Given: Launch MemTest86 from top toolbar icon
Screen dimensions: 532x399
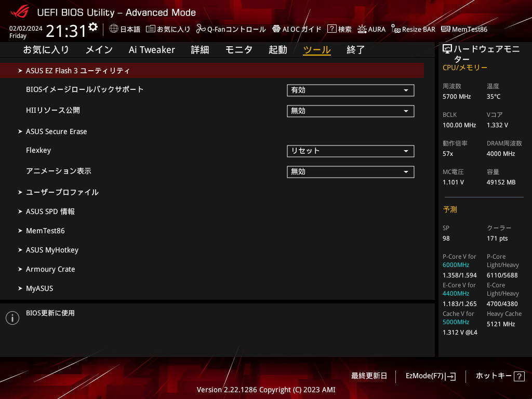Looking at the screenshot, I should click(445, 29).
